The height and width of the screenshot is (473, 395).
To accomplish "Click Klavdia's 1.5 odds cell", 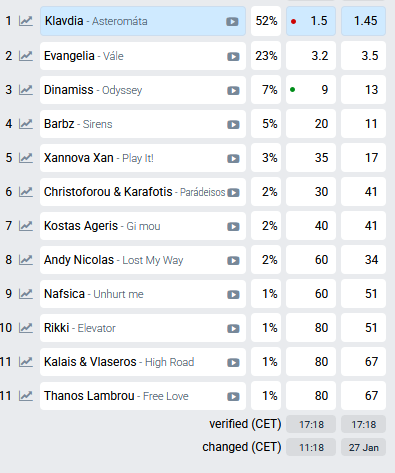I will pos(311,21).
